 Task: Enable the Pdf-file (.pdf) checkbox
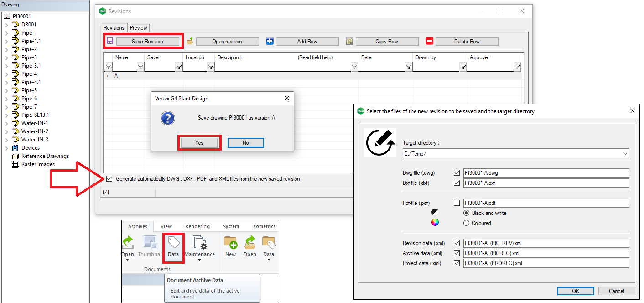pos(457,203)
